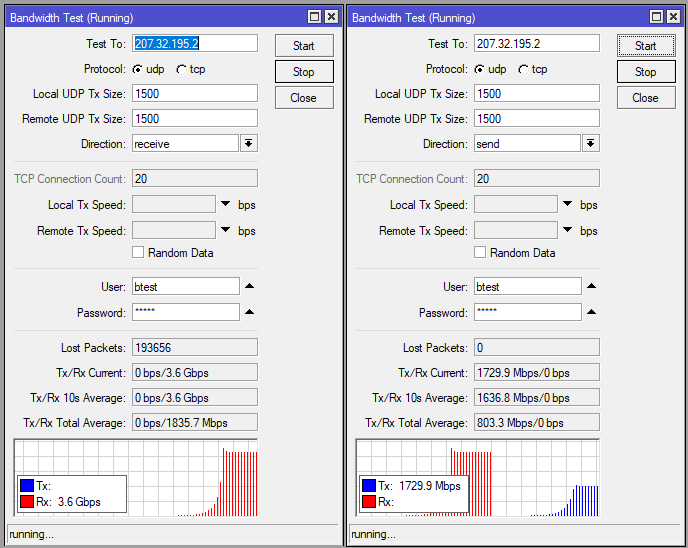This screenshot has width=688, height=548.
Task: Click the Test To address field in the right window
Action: click(537, 43)
